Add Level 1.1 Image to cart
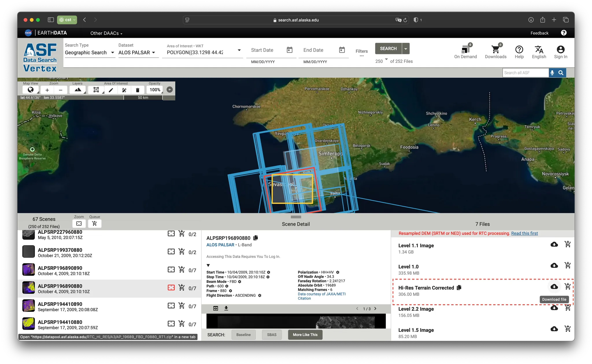This screenshot has height=364, width=592. [567, 244]
